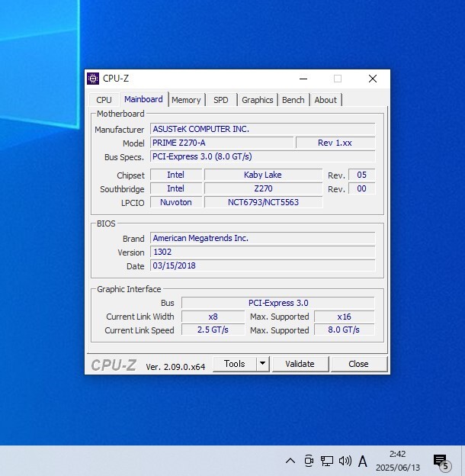The height and width of the screenshot is (476, 465).
Task: Click the Close button at bottom
Action: pos(358,364)
